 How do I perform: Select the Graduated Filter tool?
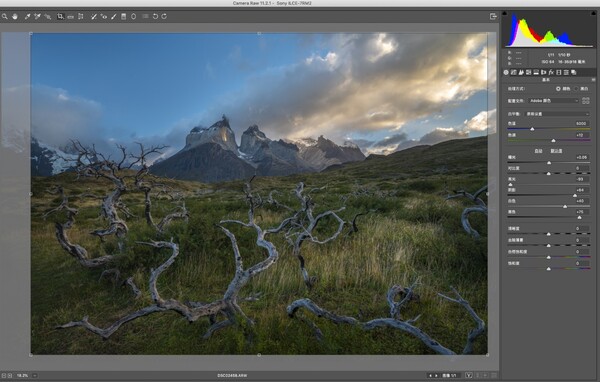coord(124,16)
